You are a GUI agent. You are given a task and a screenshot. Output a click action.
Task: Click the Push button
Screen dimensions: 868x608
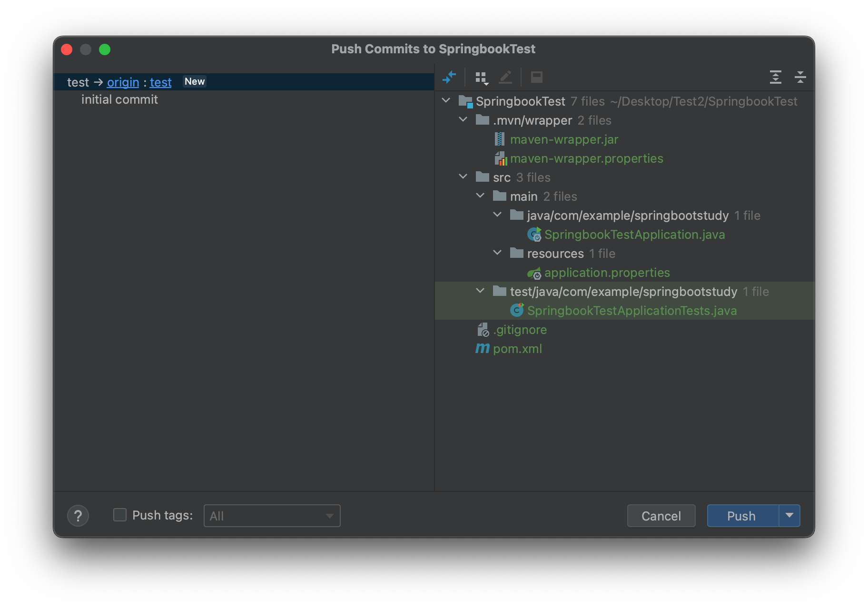coord(743,516)
